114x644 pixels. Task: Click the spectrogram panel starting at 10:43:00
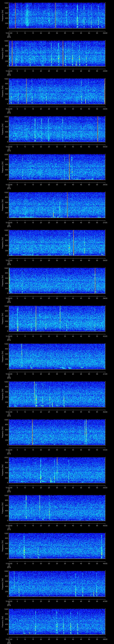pyautogui.click(x=57, y=470)
